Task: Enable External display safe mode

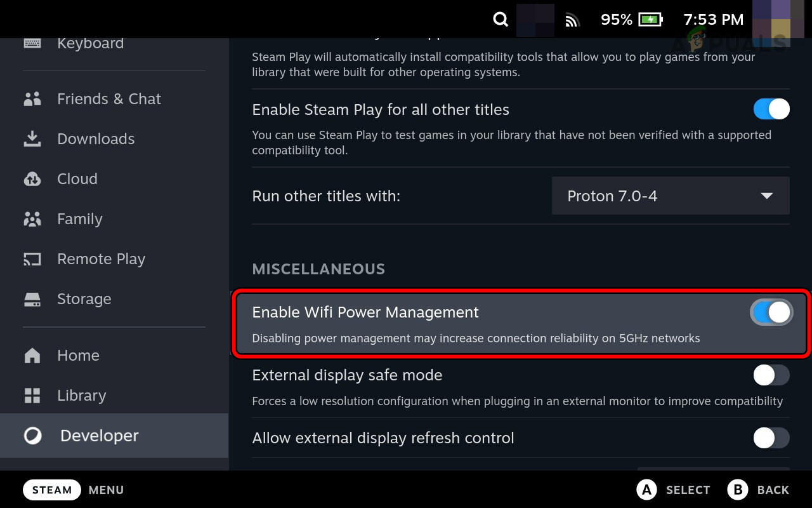Action: point(771,375)
